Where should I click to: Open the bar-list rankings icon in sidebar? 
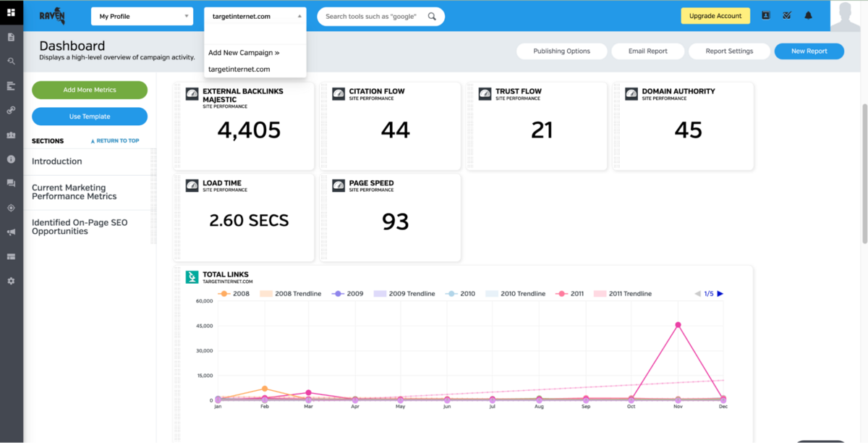[x=11, y=86]
